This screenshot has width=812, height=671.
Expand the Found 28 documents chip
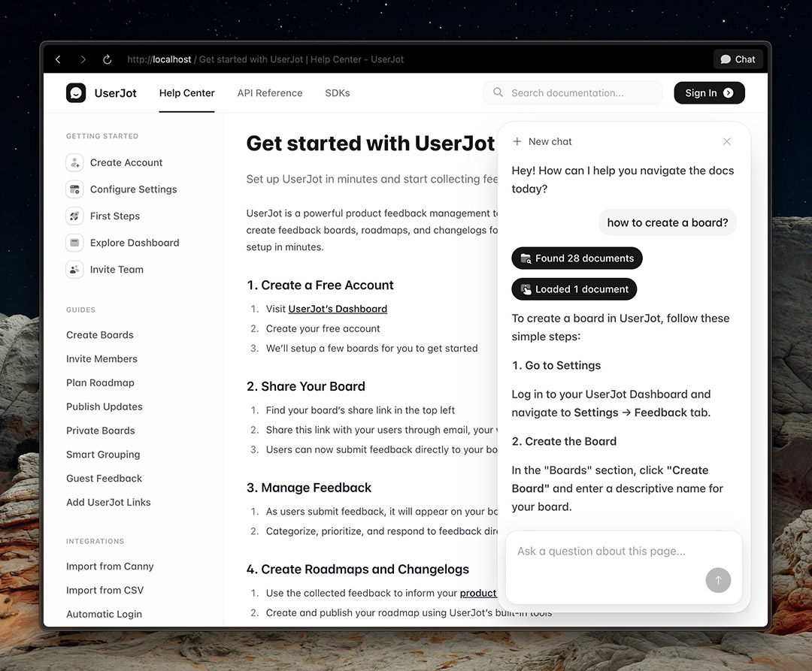pos(577,258)
